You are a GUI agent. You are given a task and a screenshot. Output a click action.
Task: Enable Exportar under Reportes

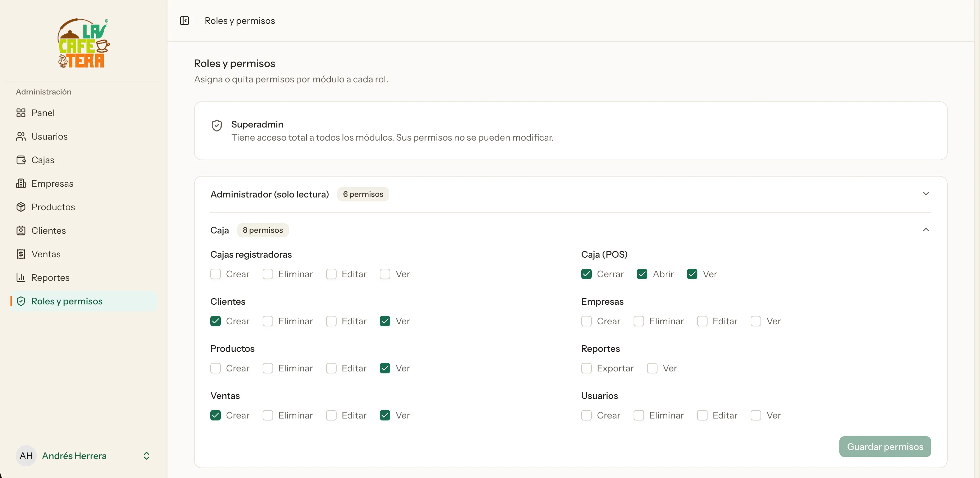(586, 368)
